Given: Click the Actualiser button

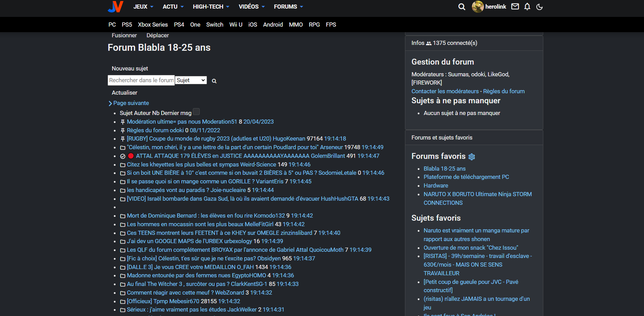Looking at the screenshot, I should (x=125, y=93).
